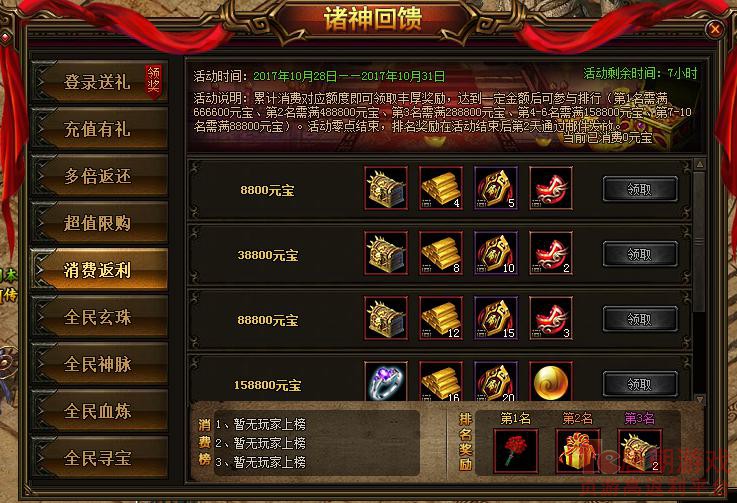The height and width of the screenshot is (503, 737).
Task: Click the rose bouquet reward for 第1名
Action: tap(516, 450)
